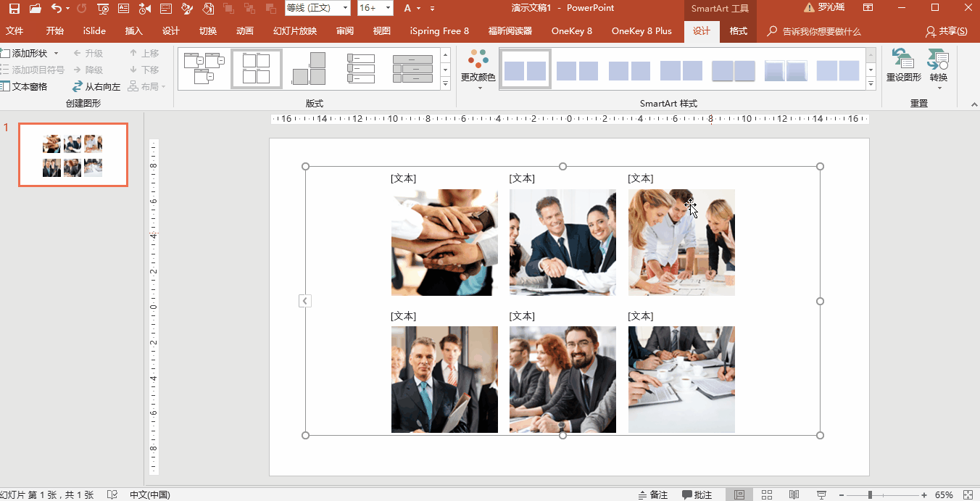This screenshot has height=501, width=980.
Task: Click 中文(中国) language indicator
Action: (150, 494)
